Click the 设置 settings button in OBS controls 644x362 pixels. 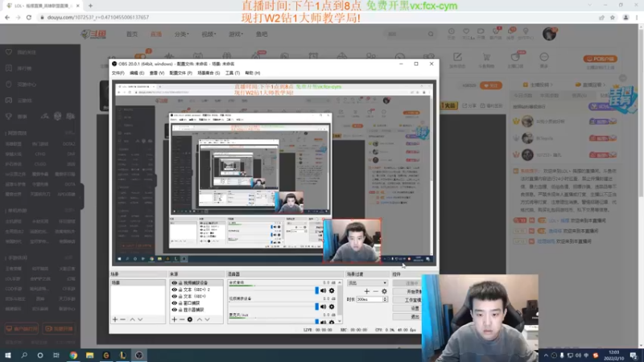pos(407,308)
